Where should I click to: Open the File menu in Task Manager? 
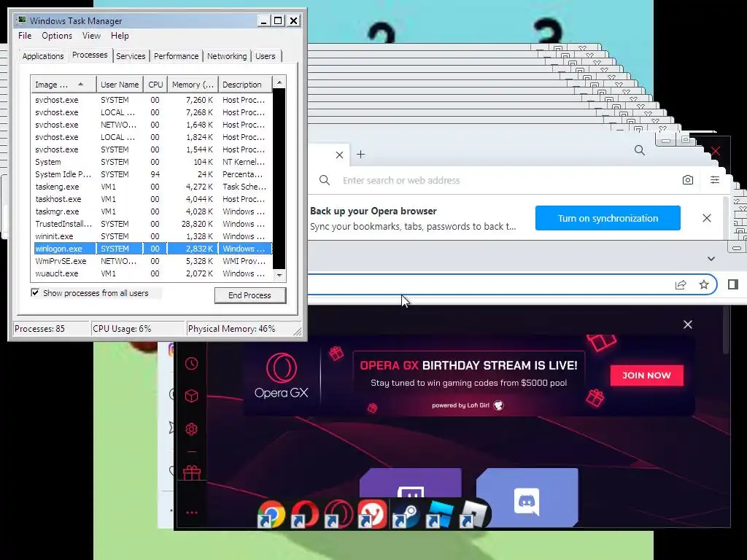pos(25,36)
